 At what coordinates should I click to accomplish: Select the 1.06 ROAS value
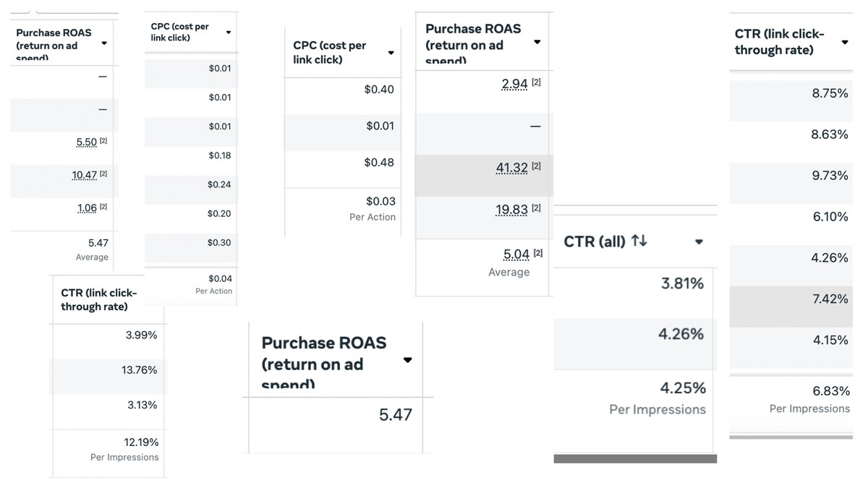click(87, 208)
